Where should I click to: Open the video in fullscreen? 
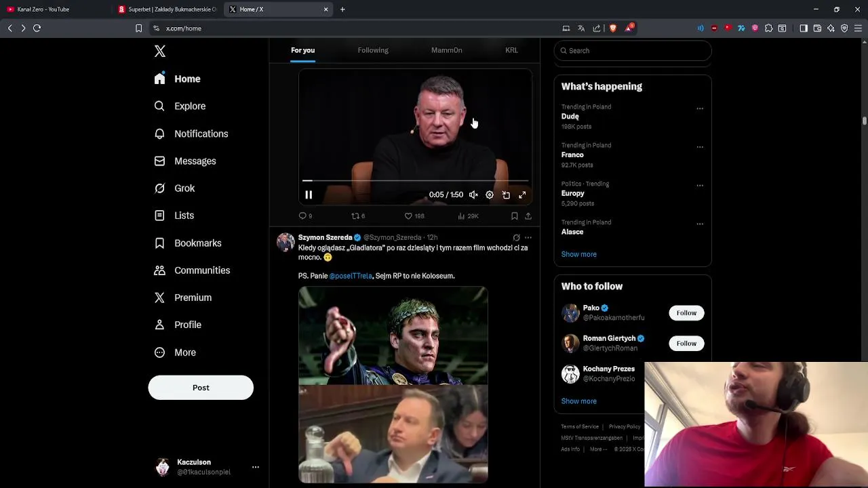pyautogui.click(x=522, y=195)
